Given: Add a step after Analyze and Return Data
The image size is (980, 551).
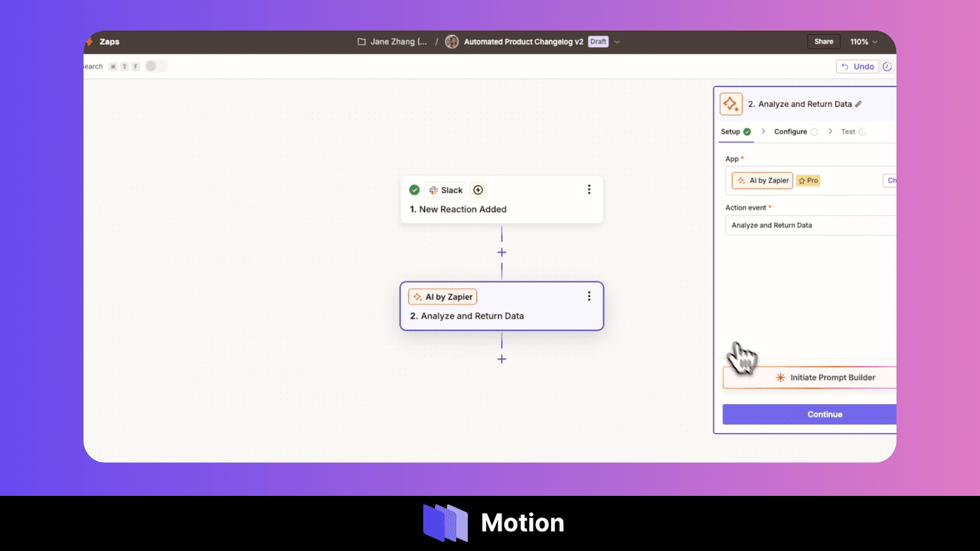Looking at the screenshot, I should click(502, 359).
